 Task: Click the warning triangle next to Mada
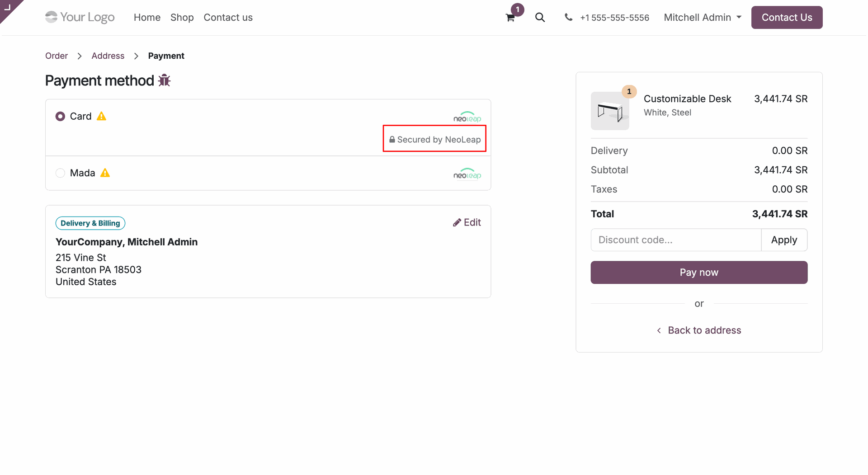coord(105,173)
